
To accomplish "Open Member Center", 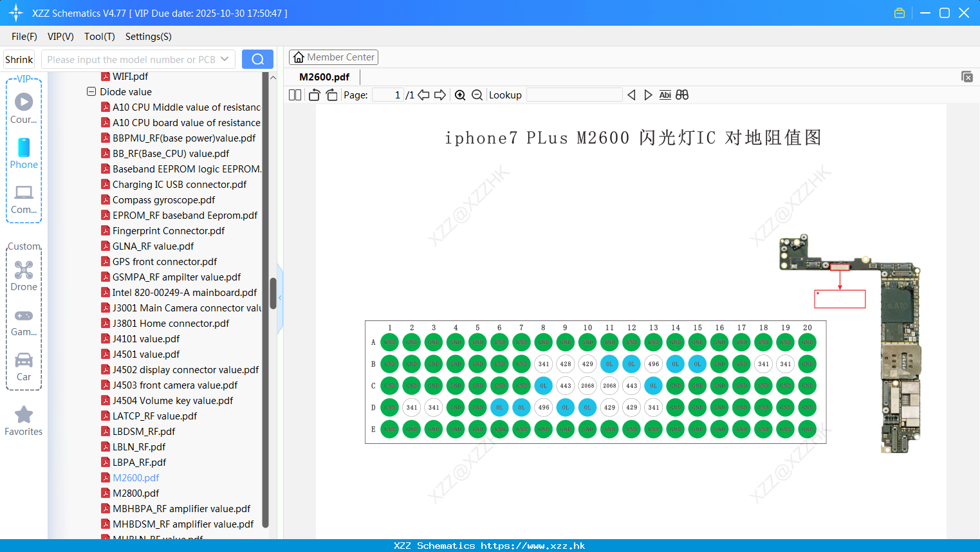I will [333, 57].
